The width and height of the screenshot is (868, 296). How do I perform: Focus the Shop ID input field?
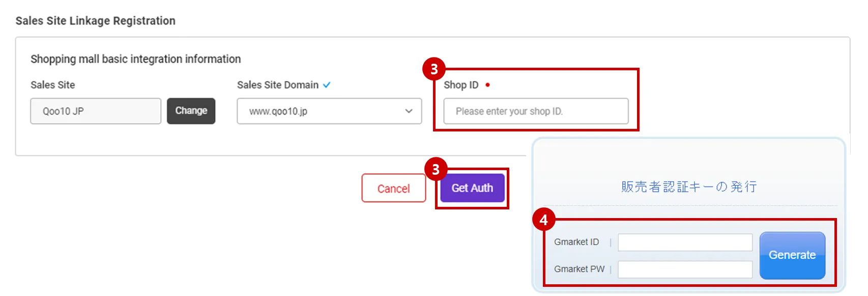(x=536, y=111)
